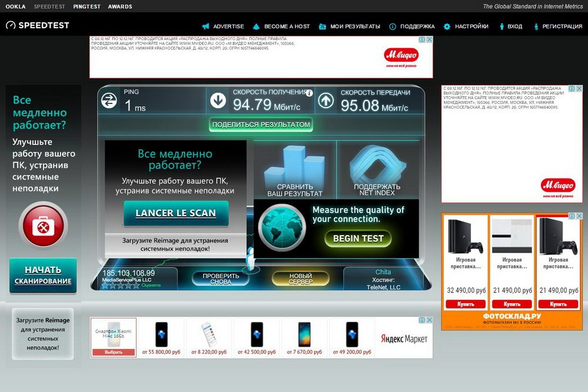Click the ADVERTISE link
588x392 pixels.
tap(228, 26)
